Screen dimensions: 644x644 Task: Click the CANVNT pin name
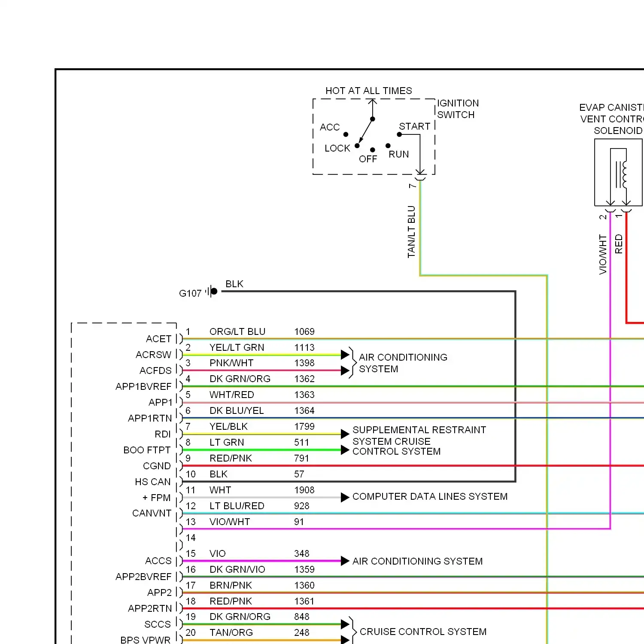tap(152, 513)
